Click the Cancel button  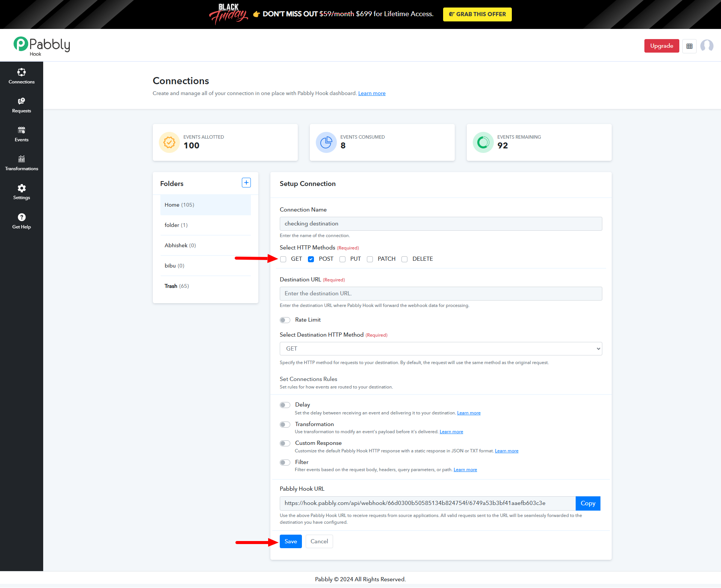(x=319, y=541)
